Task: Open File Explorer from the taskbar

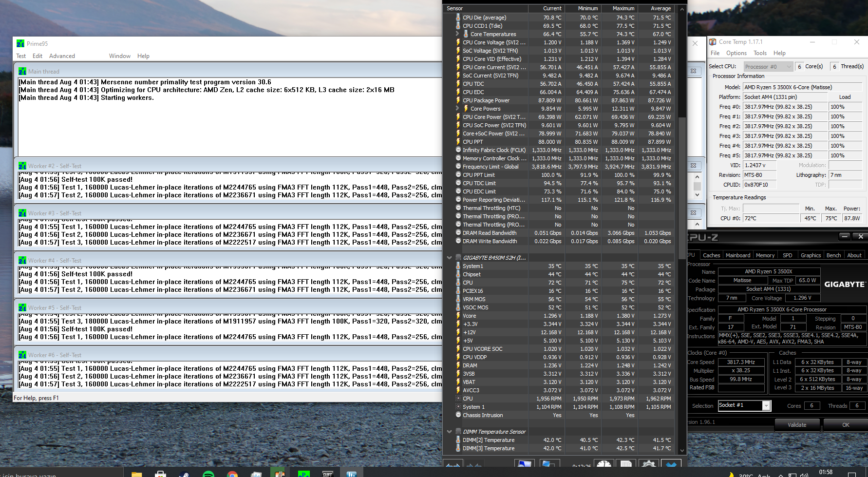Action: (136, 474)
